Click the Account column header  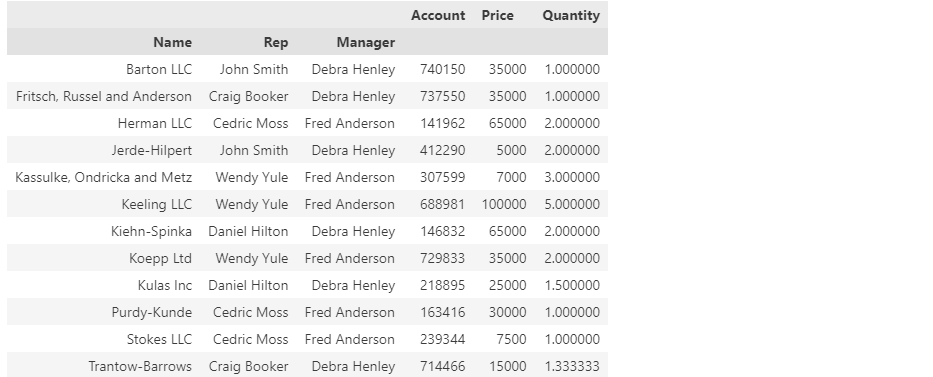click(x=438, y=15)
